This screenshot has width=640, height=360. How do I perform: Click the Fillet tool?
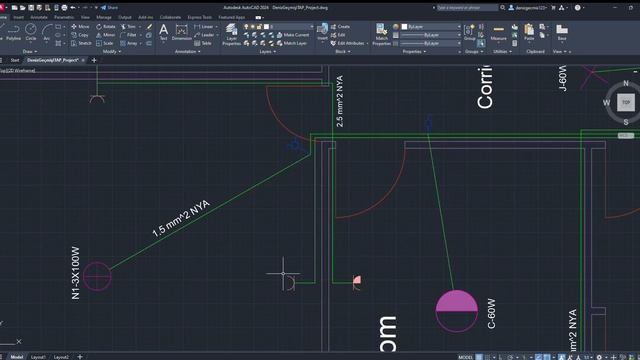[129, 35]
